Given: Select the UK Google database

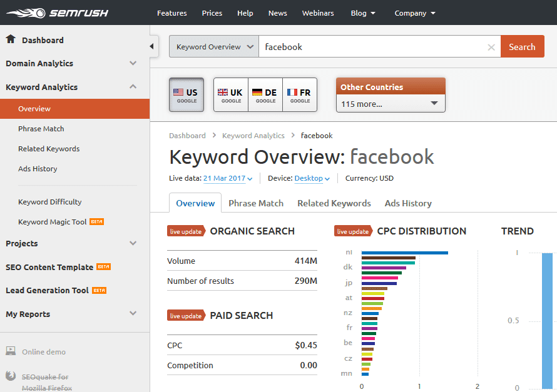Looking at the screenshot, I should click(230, 95).
